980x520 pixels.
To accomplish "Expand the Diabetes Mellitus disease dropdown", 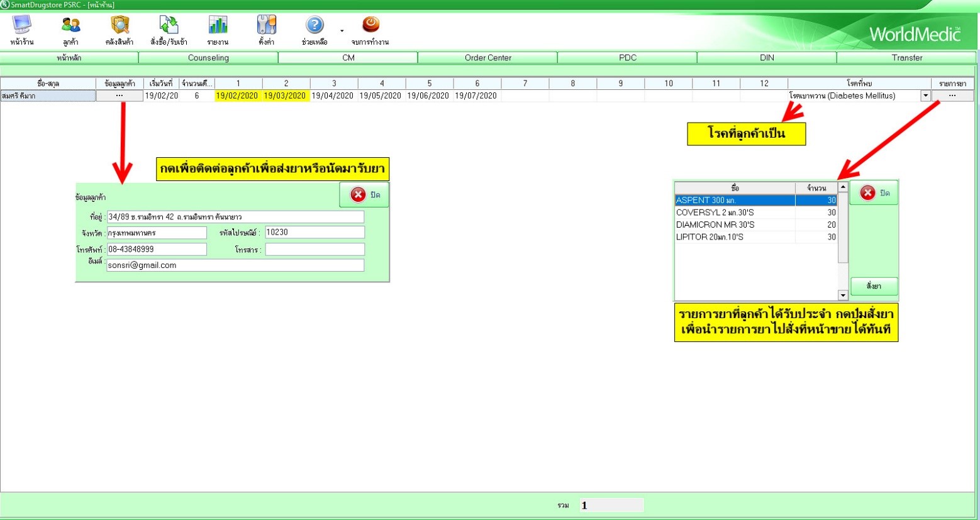I will 925,96.
